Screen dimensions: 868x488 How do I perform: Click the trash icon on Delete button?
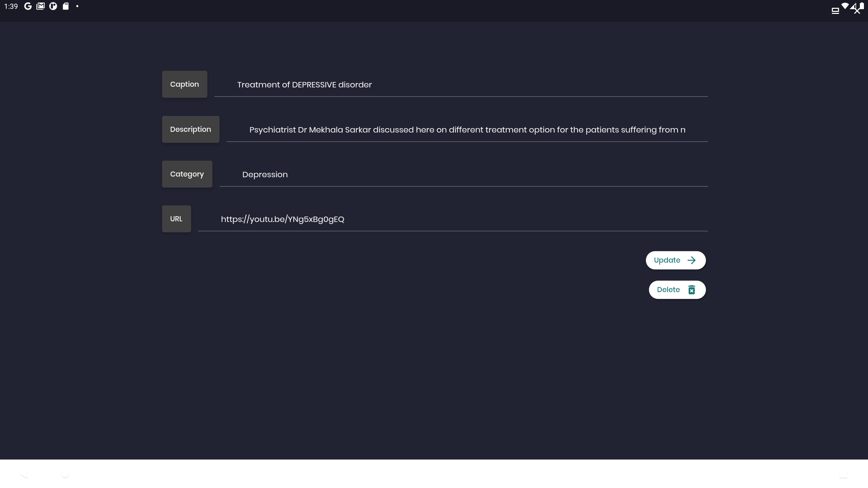[x=691, y=290]
